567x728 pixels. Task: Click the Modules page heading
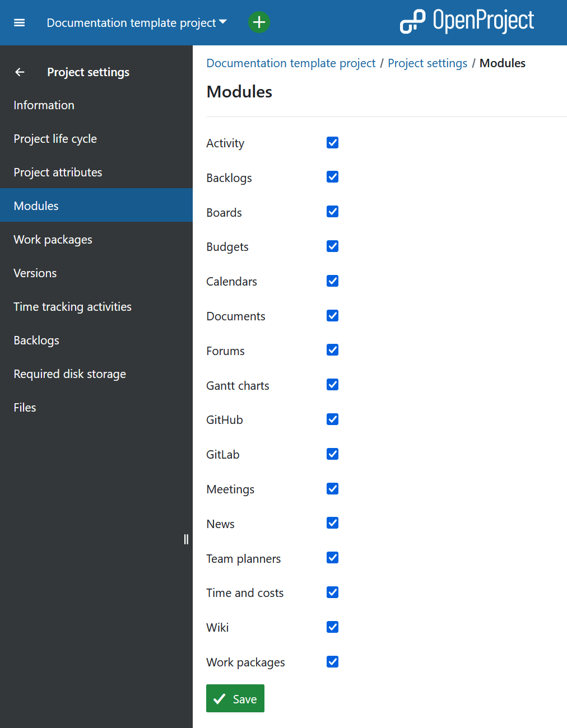coord(239,92)
